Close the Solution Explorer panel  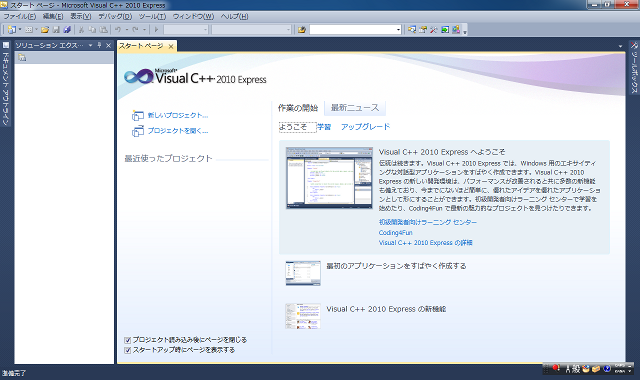(108, 45)
